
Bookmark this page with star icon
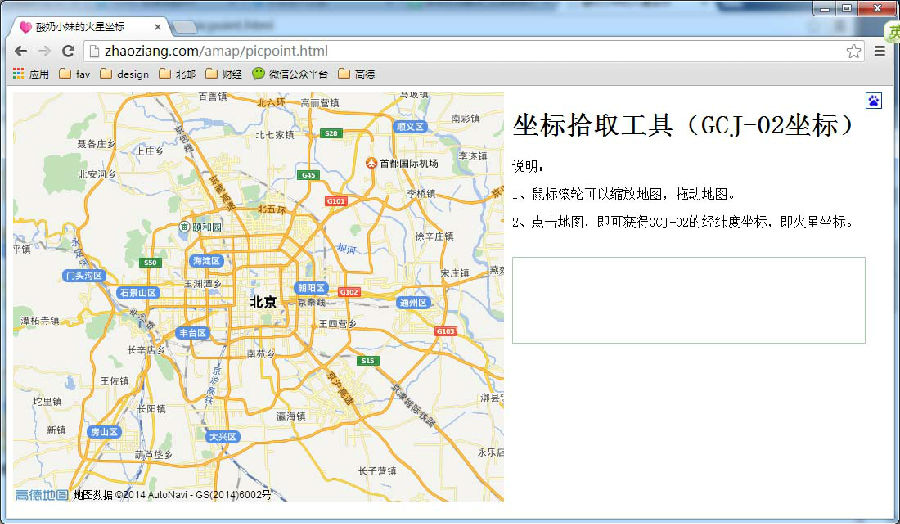tap(854, 51)
